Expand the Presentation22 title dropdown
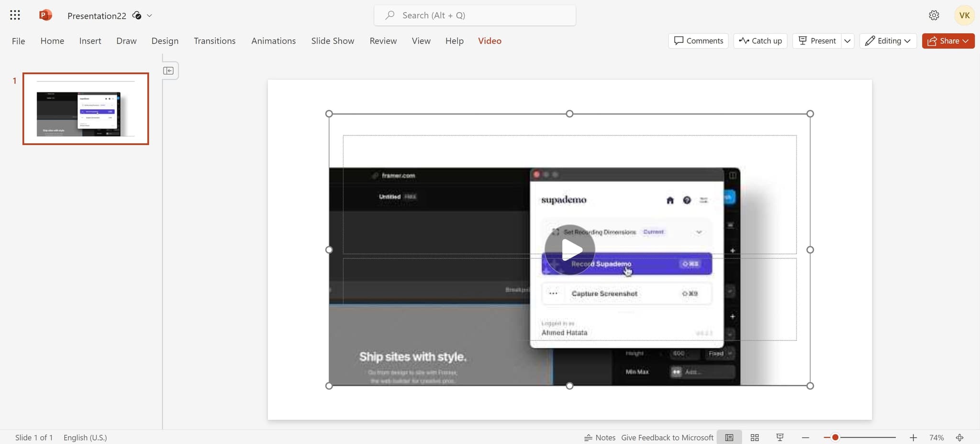This screenshot has width=980, height=444. pos(150,15)
